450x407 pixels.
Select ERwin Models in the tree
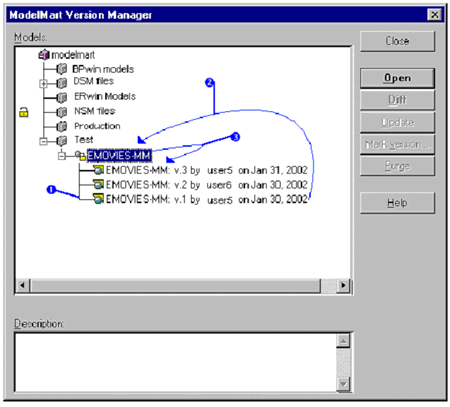pyautogui.click(x=105, y=96)
